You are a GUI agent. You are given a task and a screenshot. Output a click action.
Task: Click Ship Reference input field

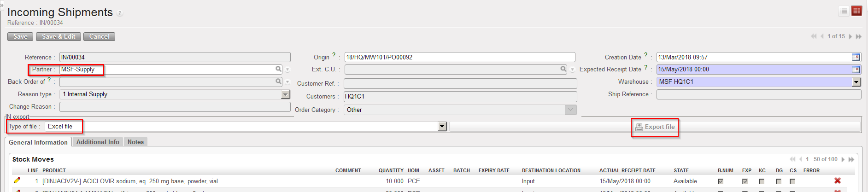pyautogui.click(x=759, y=94)
